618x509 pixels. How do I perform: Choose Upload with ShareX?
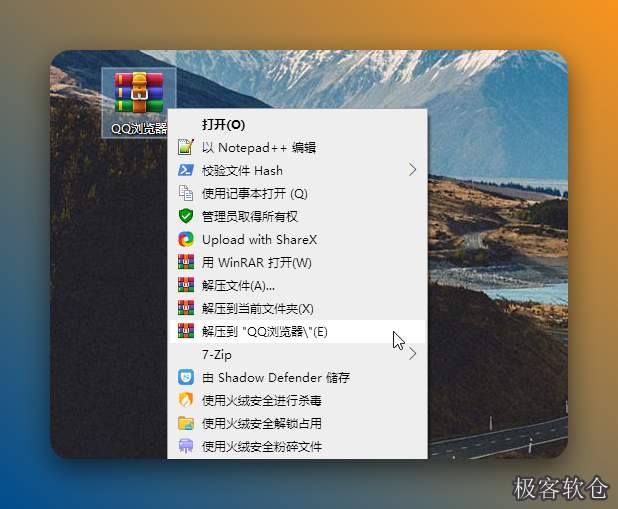(x=298, y=239)
